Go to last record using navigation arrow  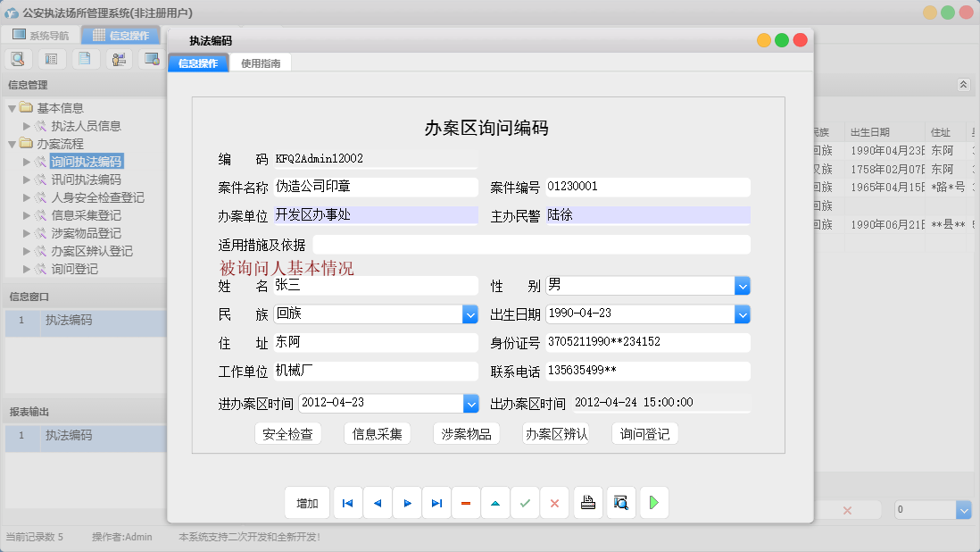436,503
